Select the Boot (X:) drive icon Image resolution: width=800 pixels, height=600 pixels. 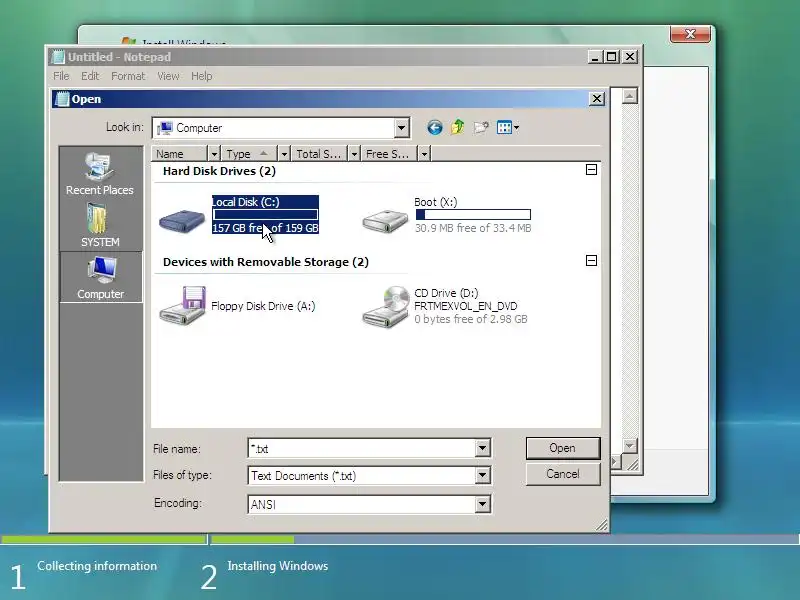coord(385,221)
